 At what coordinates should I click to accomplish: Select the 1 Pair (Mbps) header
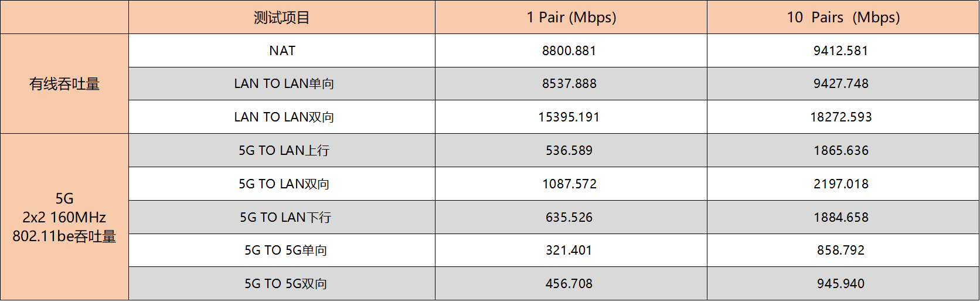571,18
